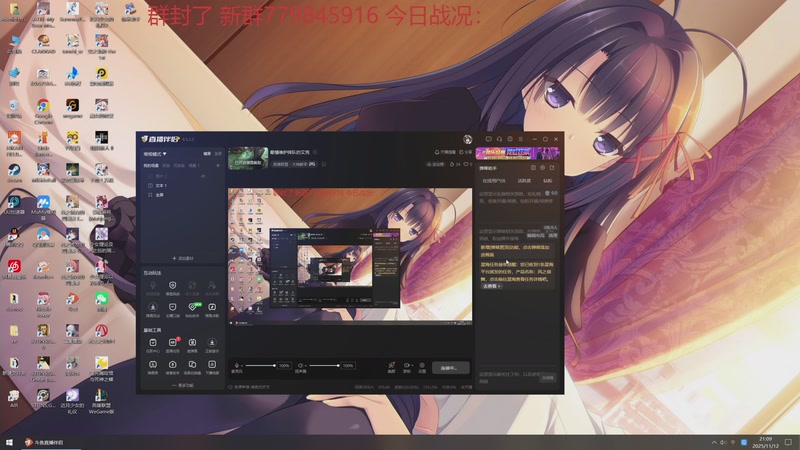Click the star circle icon in 互动玩法
The height and width of the screenshot is (450, 800).
tap(153, 307)
